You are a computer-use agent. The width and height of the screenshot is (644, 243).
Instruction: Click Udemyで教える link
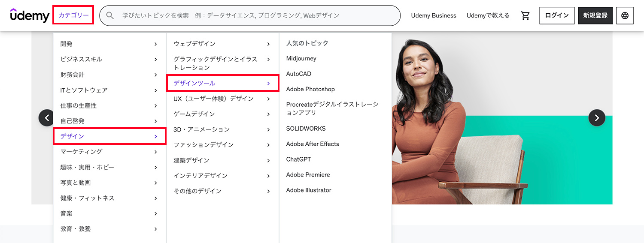pos(488,15)
